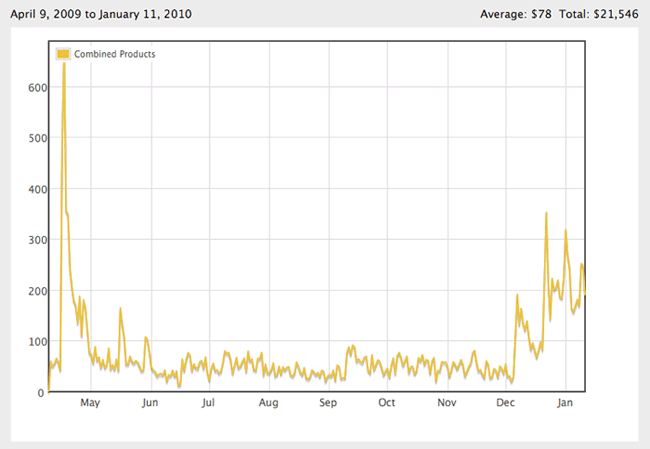Click the tallest April spike peak
Viewport: 650px width, 449px height.
click(x=64, y=63)
